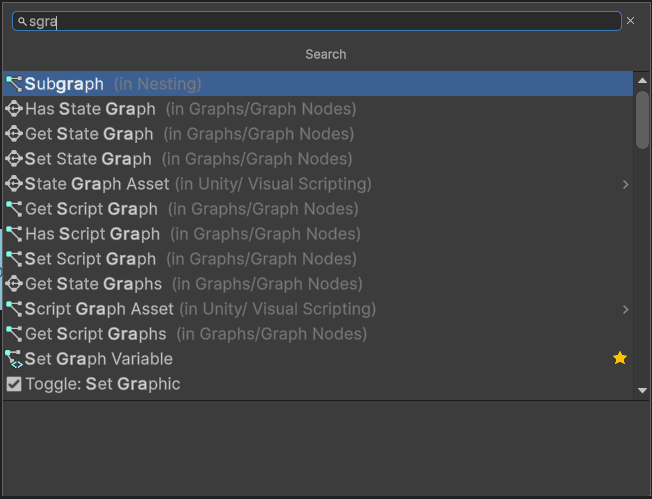Click the Script Graph Asset icon

pyautogui.click(x=14, y=309)
